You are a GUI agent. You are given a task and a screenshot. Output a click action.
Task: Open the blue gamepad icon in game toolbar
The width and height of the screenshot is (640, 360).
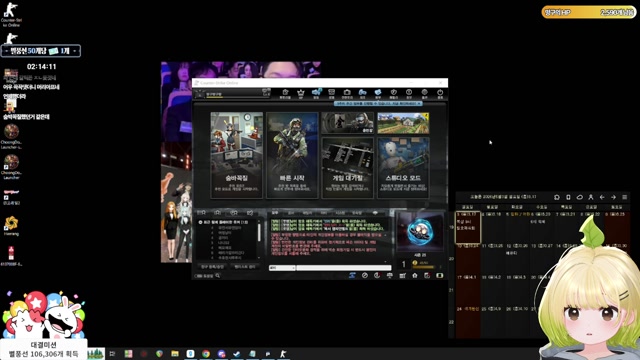click(x=362, y=93)
